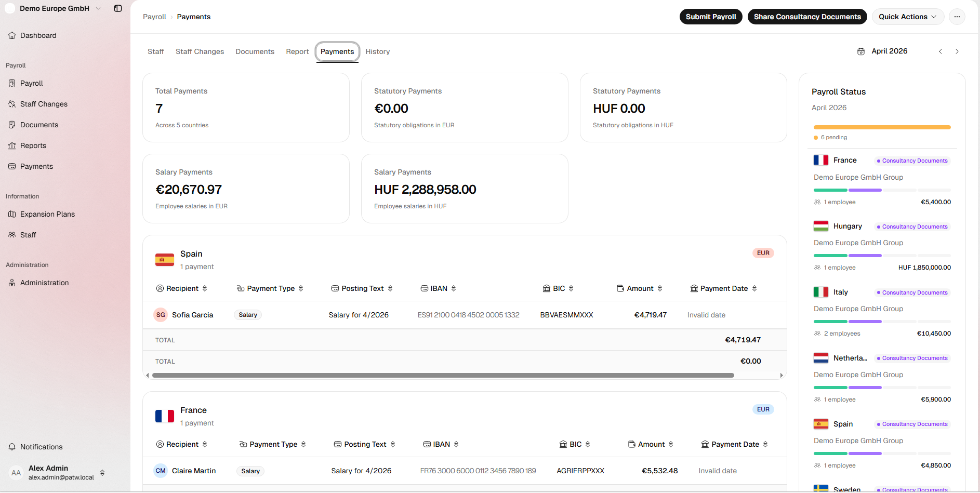The width and height of the screenshot is (980, 493).
Task: Click the Notifications bell icon
Action: (x=12, y=447)
